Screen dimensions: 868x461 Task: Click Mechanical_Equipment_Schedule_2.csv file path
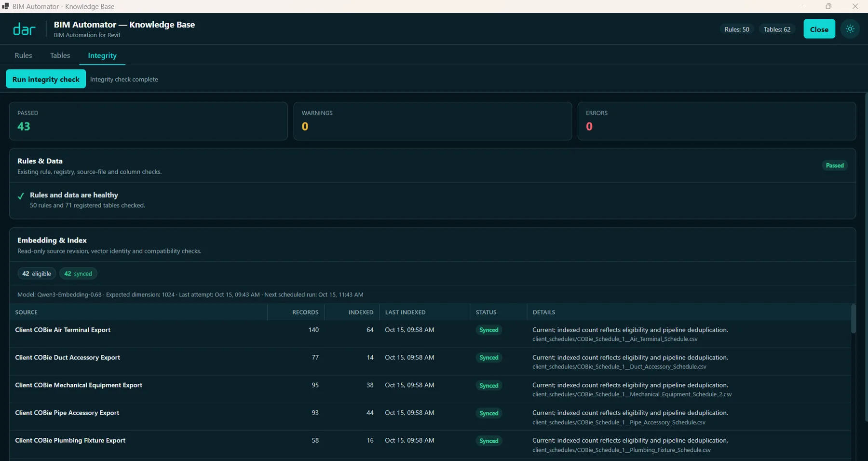click(x=632, y=394)
